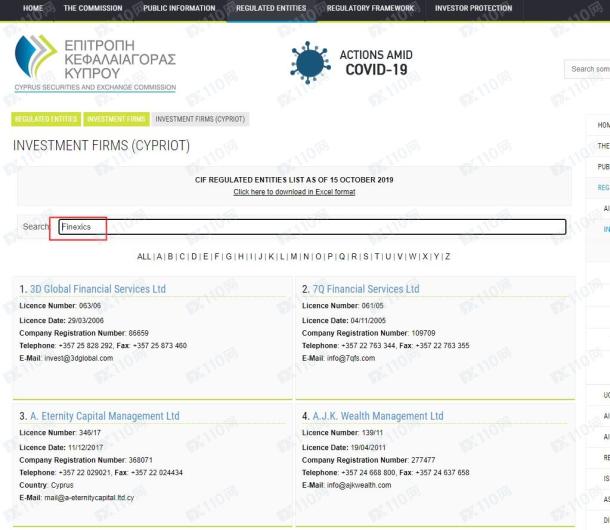Filter firms by letter M

pos(294,256)
